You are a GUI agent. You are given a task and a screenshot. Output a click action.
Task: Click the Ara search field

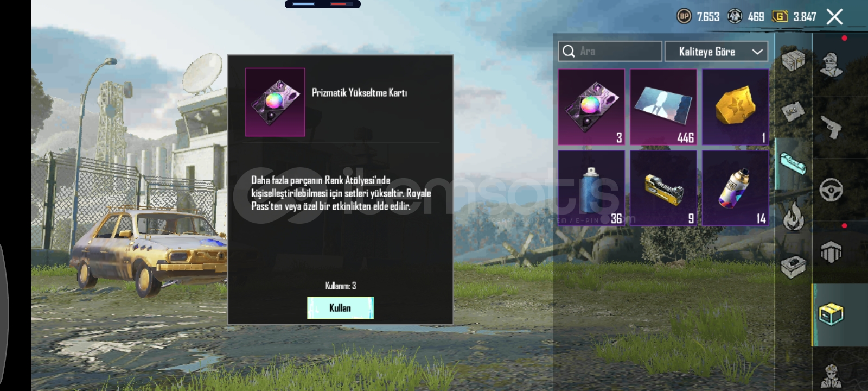tap(610, 52)
